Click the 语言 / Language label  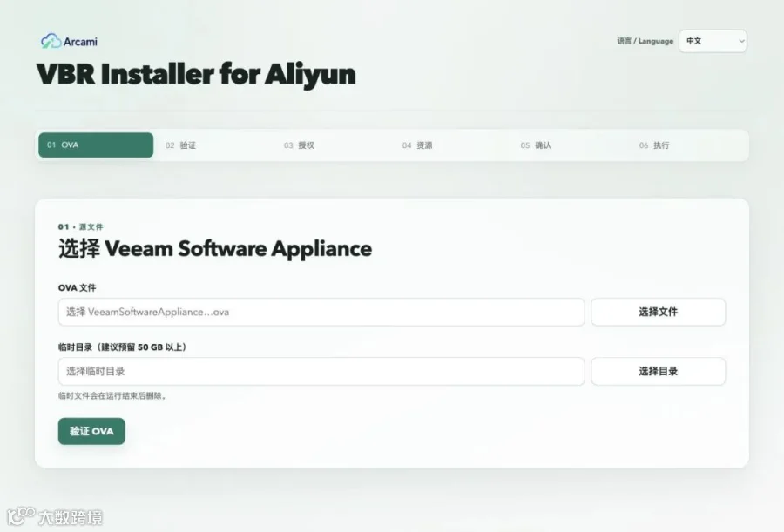[645, 41]
